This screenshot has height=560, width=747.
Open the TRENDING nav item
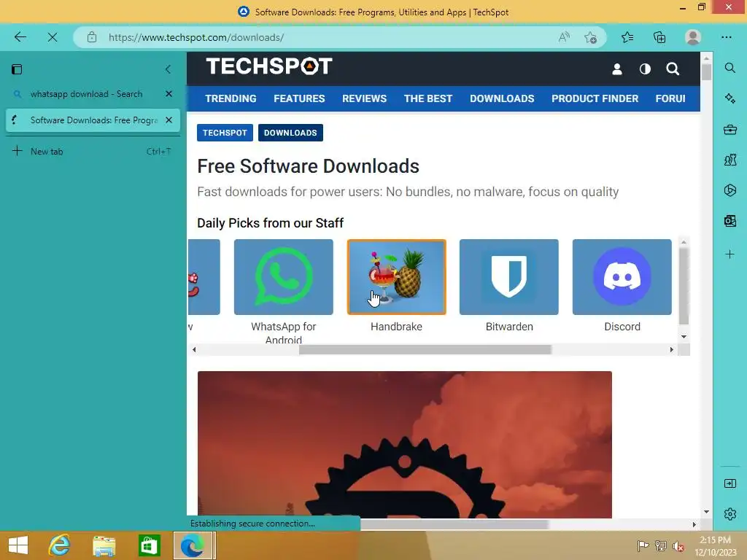click(x=231, y=98)
